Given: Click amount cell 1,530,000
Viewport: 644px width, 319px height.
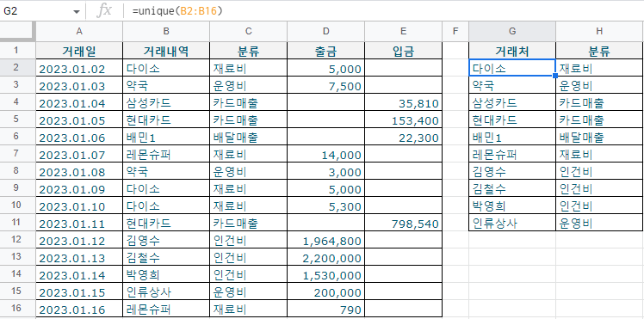Looking at the screenshot, I should pyautogui.click(x=325, y=274).
